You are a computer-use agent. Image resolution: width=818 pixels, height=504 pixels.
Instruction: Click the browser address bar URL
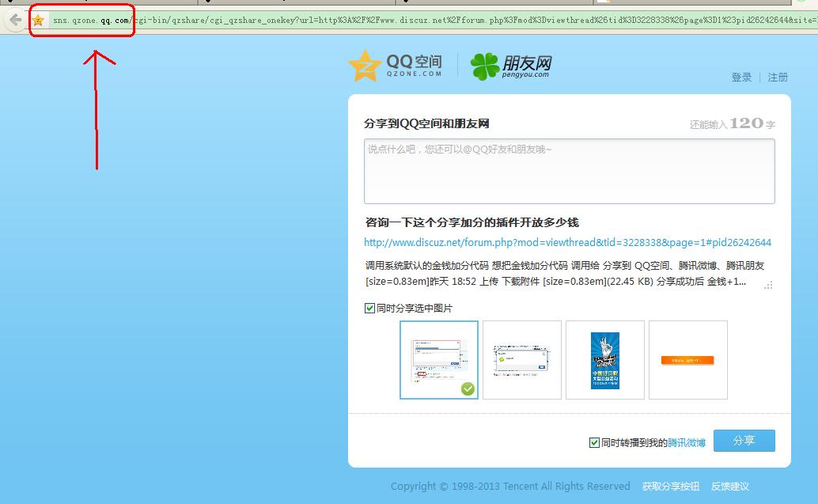pyautogui.click(x=433, y=21)
